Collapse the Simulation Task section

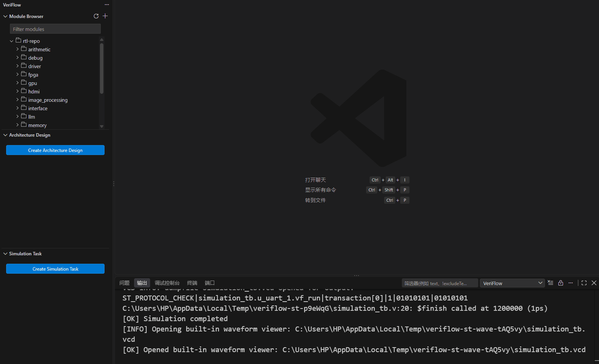coord(5,254)
